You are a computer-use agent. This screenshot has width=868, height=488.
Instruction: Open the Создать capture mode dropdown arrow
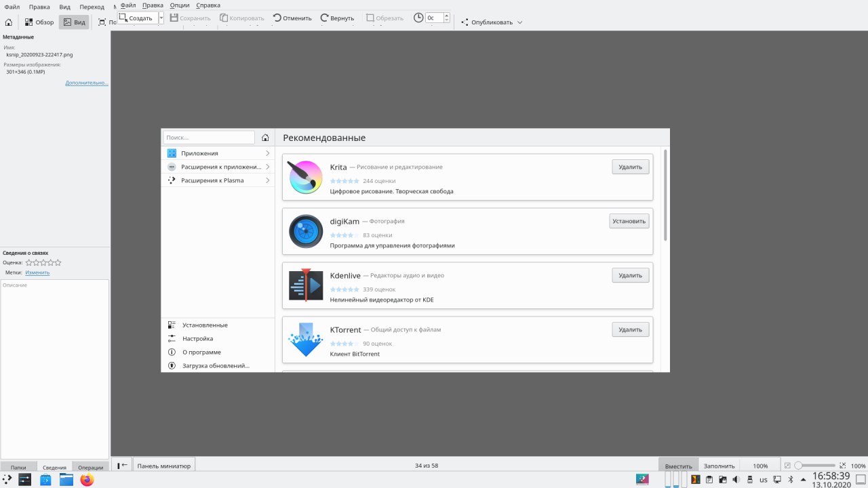[161, 18]
